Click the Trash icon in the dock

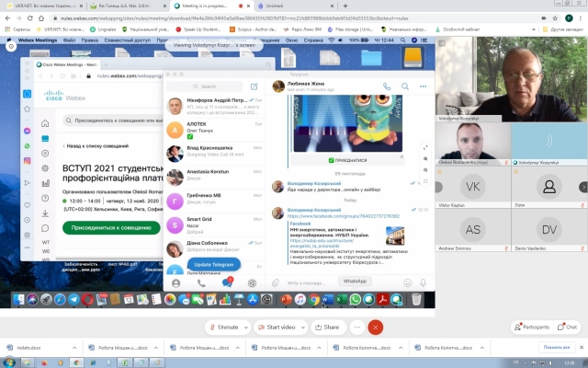(416, 299)
